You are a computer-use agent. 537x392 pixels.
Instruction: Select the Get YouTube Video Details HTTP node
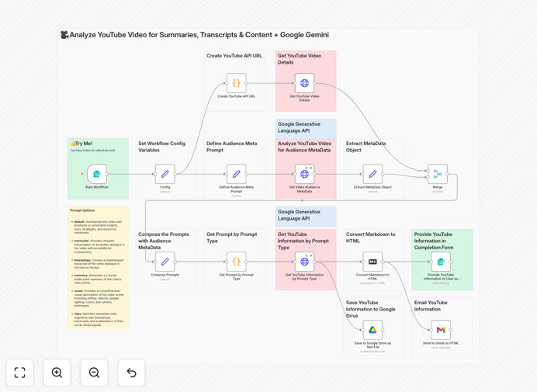(x=304, y=83)
